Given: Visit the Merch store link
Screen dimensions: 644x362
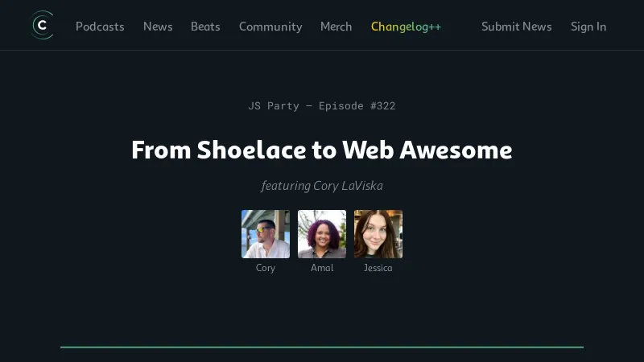Looking at the screenshot, I should point(336,27).
